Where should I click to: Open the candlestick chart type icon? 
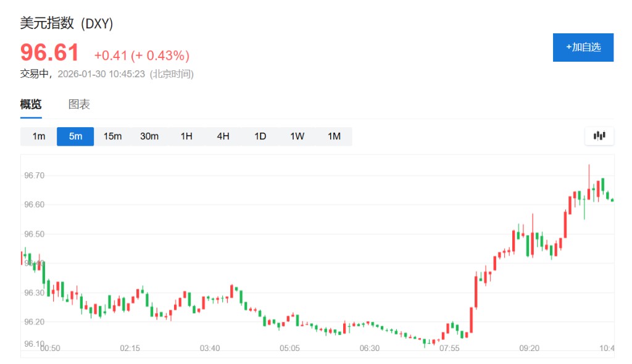599,136
